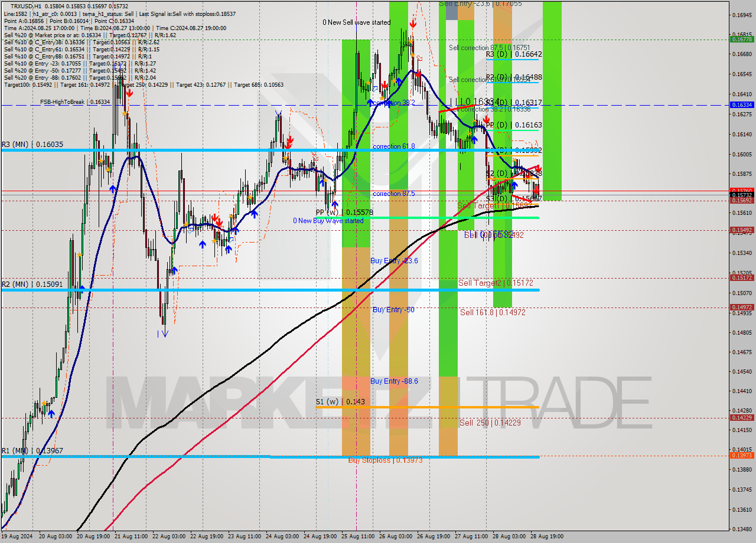This screenshot has width=756, height=543.
Task: Click the 'R3 (MN) | 0.16035' pivot label
Action: coord(32,144)
